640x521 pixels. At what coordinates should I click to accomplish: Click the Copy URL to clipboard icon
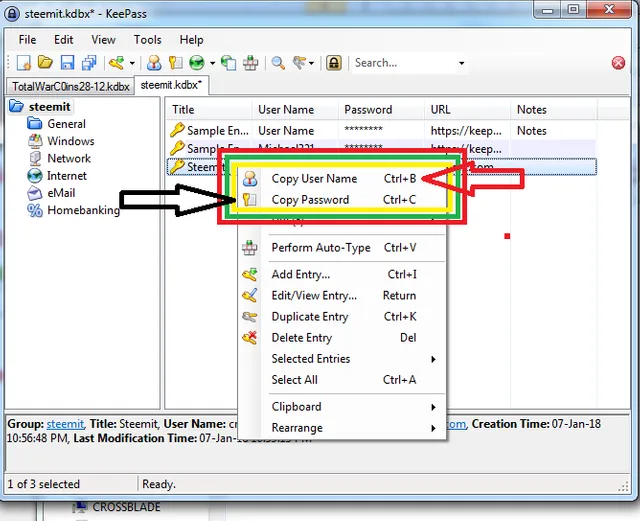coord(228,63)
